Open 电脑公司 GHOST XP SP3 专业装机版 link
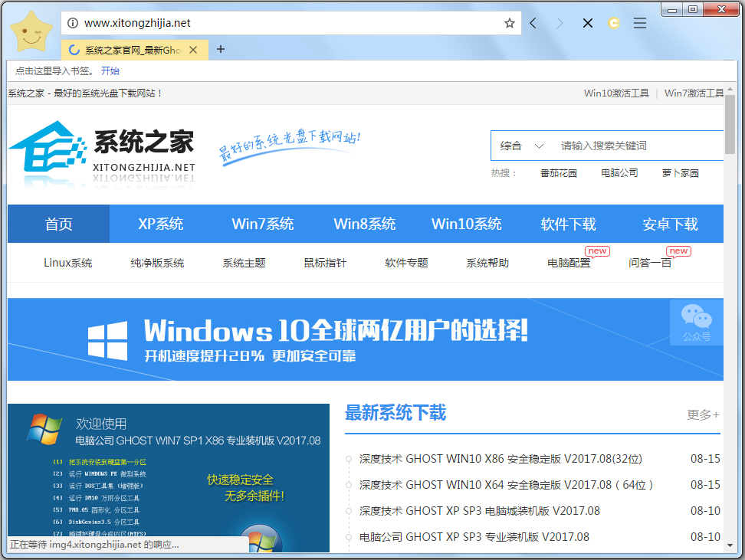Viewport: 745px width, 560px height. click(x=474, y=537)
